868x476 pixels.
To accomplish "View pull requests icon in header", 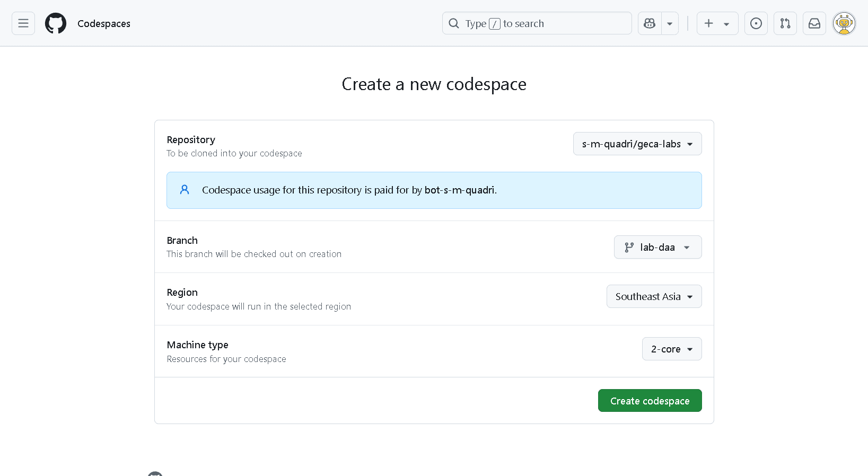I will pyautogui.click(x=785, y=23).
